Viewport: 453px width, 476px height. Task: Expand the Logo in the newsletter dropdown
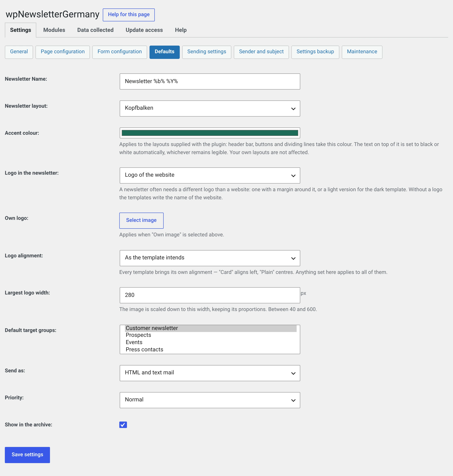tap(210, 175)
